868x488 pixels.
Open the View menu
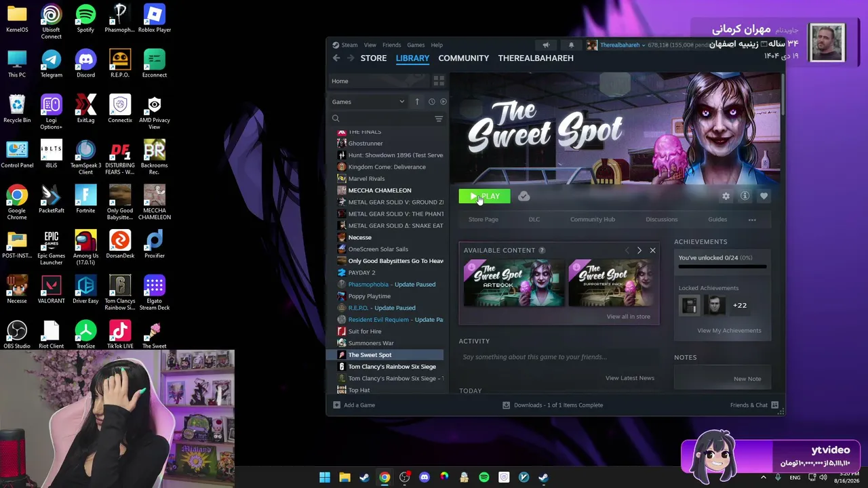tap(370, 45)
